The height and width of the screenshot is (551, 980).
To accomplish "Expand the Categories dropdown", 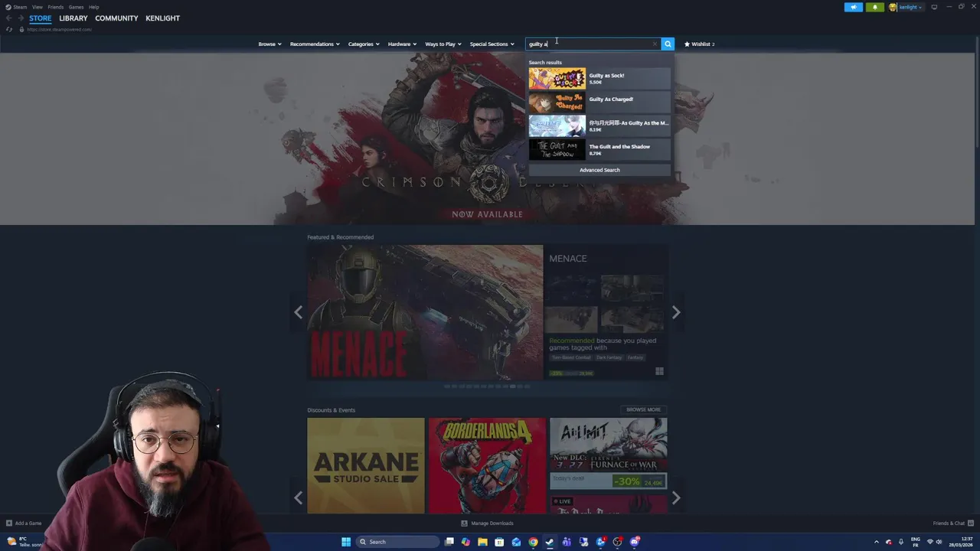I will pos(364,44).
